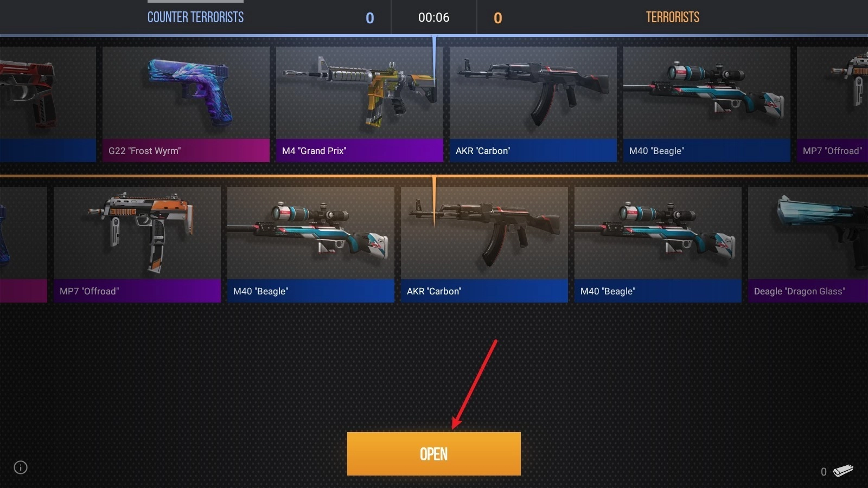The height and width of the screenshot is (488, 868).
Task: Click the 00:06 round timer
Action: point(434,17)
